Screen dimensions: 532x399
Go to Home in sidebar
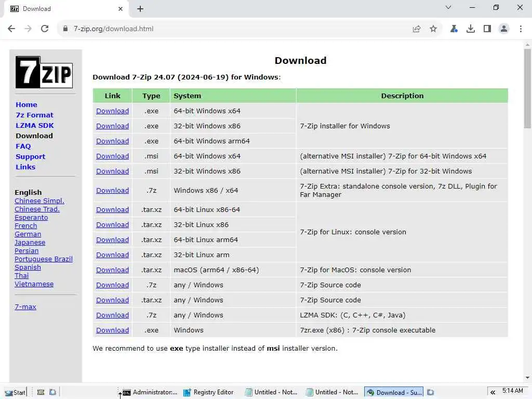26,105
